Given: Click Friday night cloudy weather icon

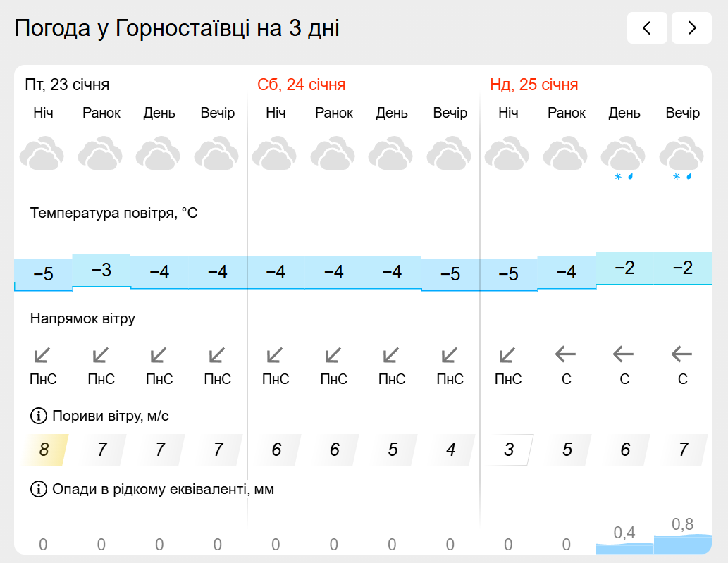Looking at the screenshot, I should click(x=42, y=154).
